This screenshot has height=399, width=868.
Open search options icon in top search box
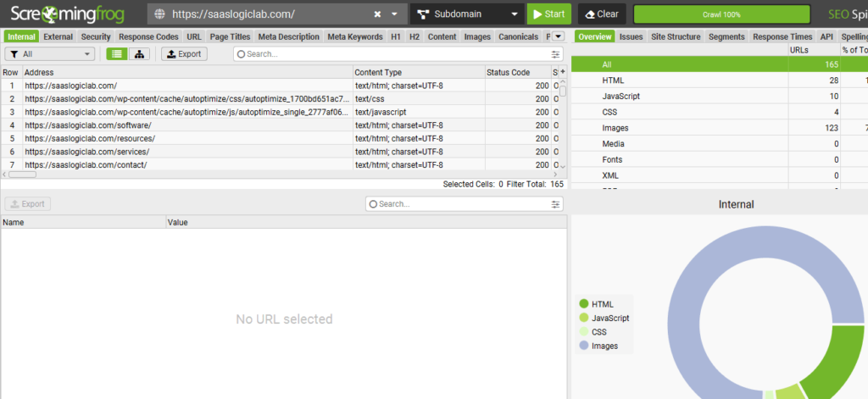(x=555, y=54)
